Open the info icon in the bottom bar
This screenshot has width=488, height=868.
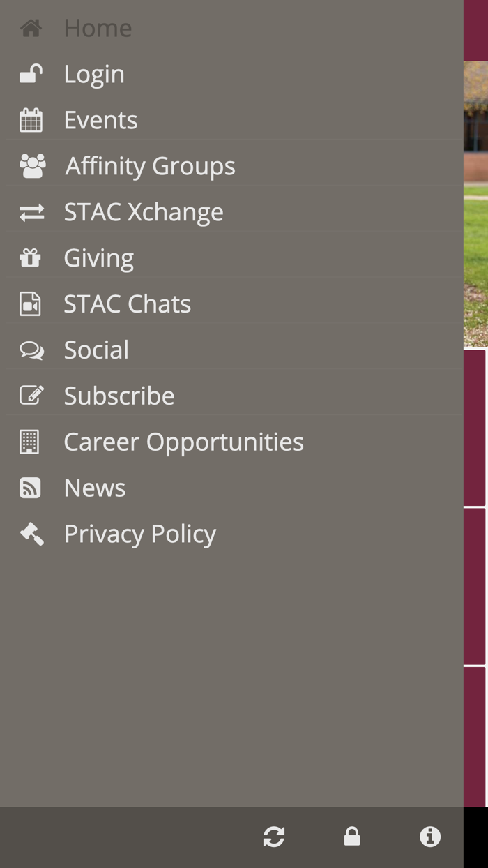[430, 837]
